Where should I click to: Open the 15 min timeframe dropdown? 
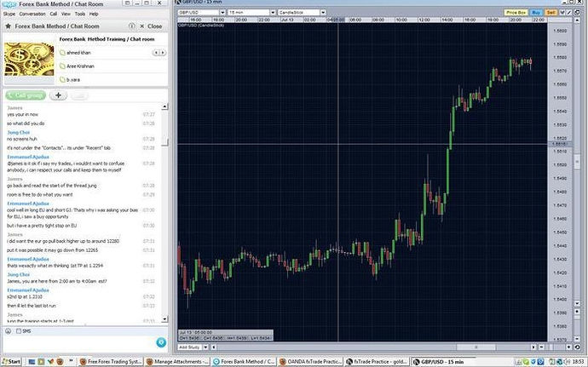pos(252,13)
